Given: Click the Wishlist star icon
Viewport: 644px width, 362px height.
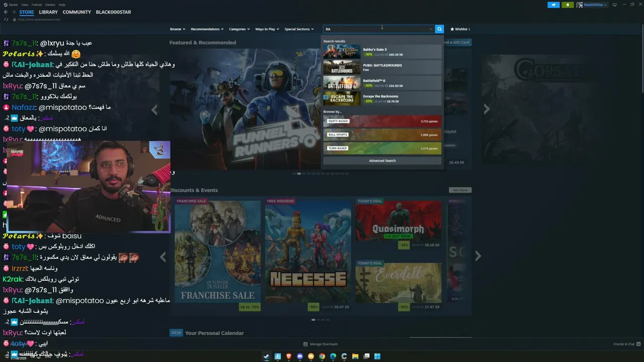Looking at the screenshot, I should point(452,29).
